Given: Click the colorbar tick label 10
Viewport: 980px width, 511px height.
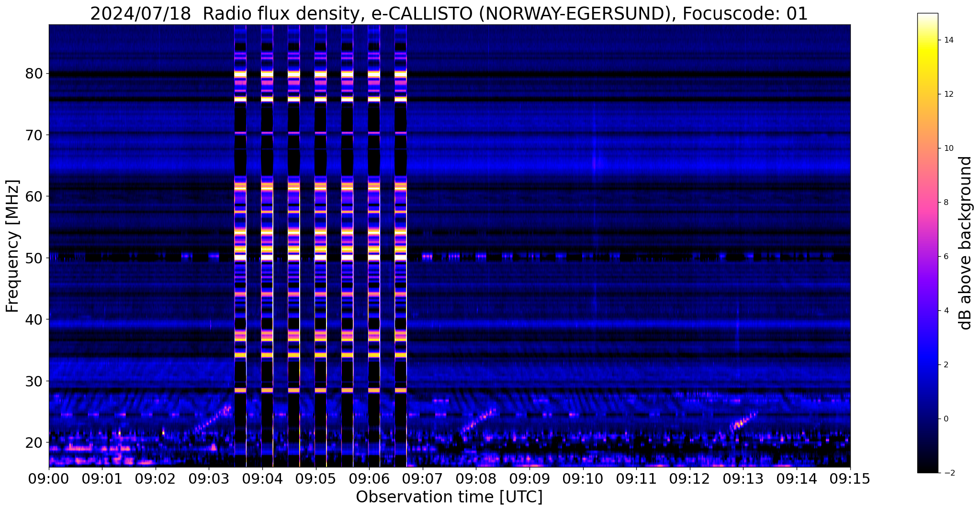Looking at the screenshot, I should (949, 148).
